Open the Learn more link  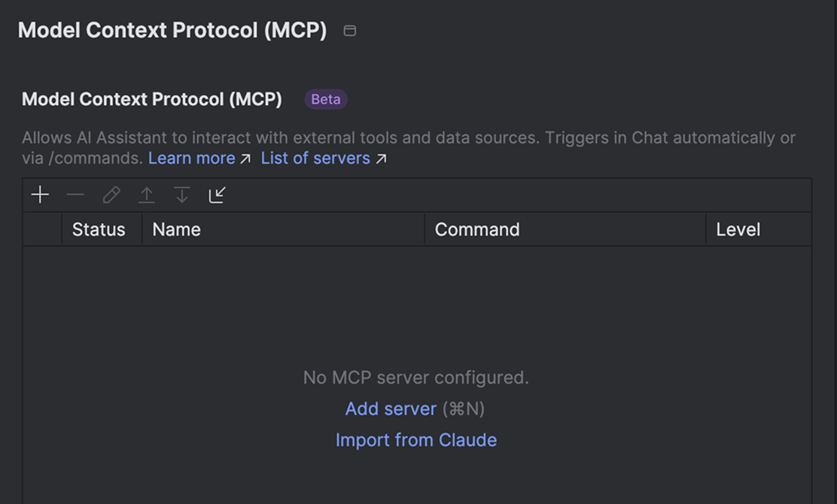[x=192, y=159]
